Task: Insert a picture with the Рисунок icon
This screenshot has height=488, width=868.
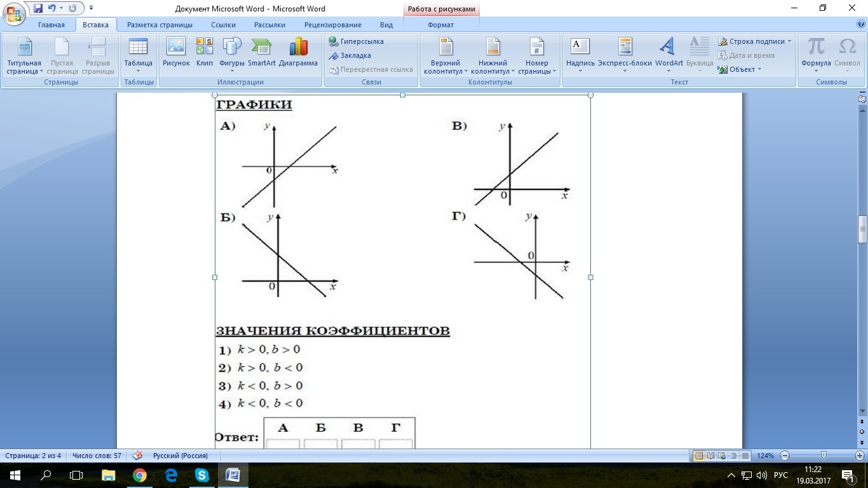Action: (x=176, y=52)
